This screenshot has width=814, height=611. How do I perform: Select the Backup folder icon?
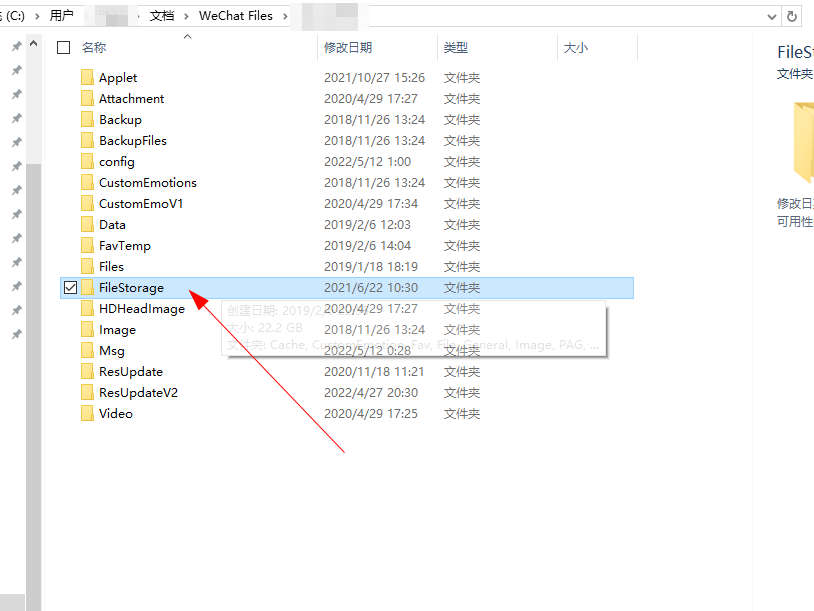coord(87,120)
